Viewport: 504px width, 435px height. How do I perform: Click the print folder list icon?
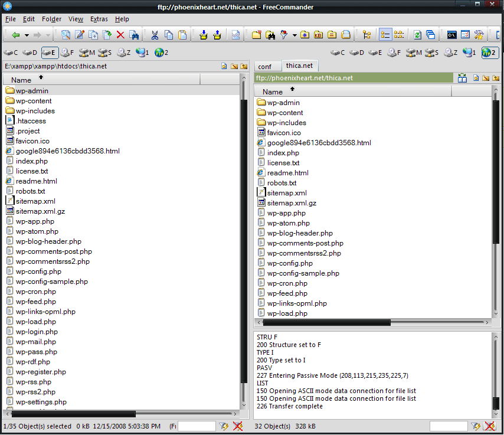pyautogui.click(x=346, y=35)
